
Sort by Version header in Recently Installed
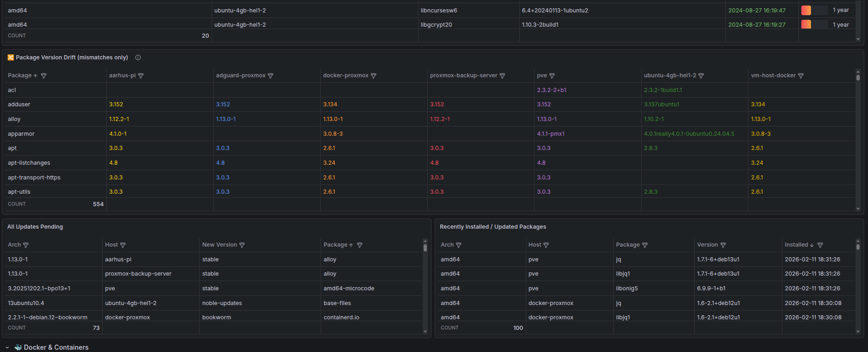[707, 245]
